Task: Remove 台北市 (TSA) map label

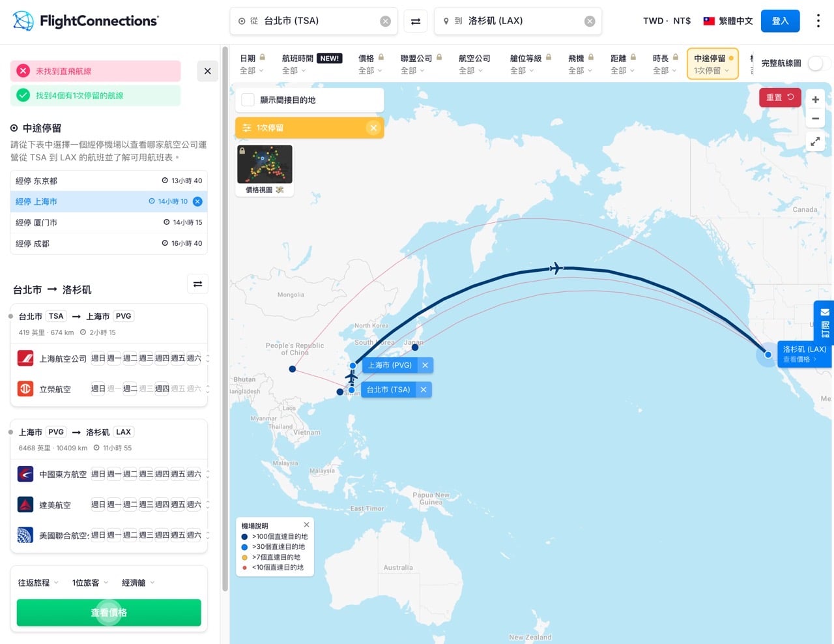Action: click(424, 390)
